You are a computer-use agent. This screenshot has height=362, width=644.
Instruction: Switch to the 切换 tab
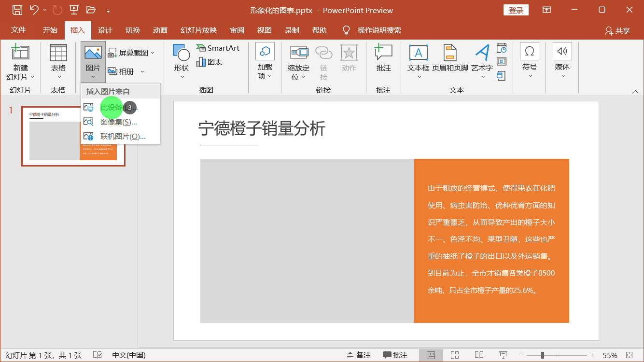pyautogui.click(x=133, y=30)
